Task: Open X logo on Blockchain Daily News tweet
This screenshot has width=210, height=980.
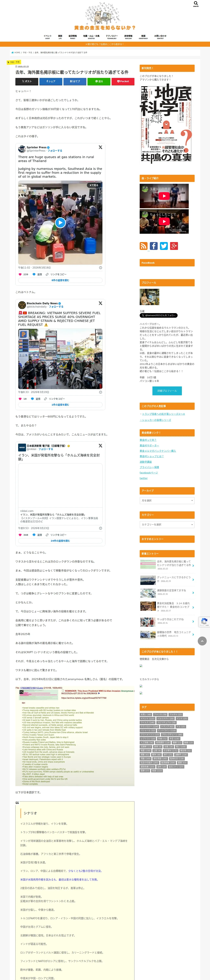Action: pyautogui.click(x=100, y=303)
